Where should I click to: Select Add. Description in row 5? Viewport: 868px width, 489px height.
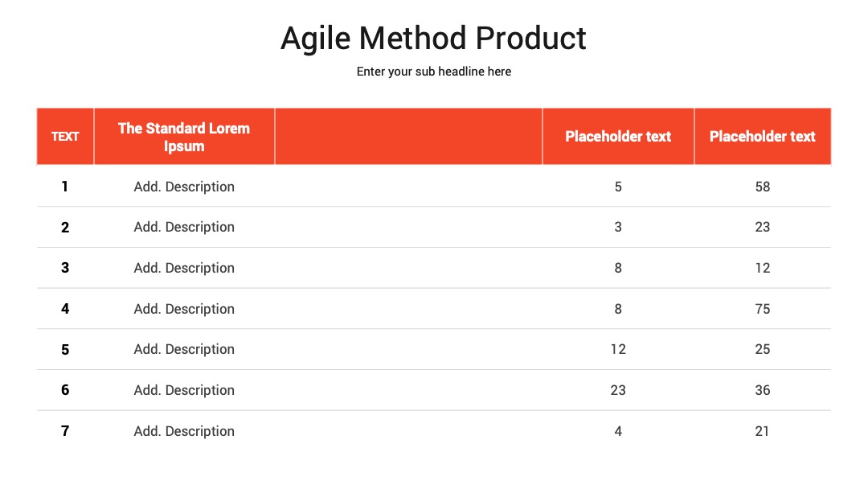[x=184, y=349]
